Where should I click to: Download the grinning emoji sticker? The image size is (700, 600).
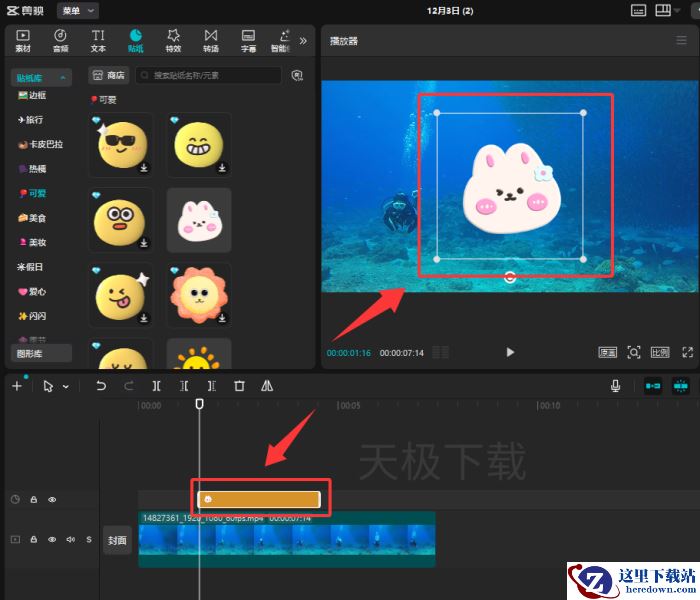(x=222, y=168)
